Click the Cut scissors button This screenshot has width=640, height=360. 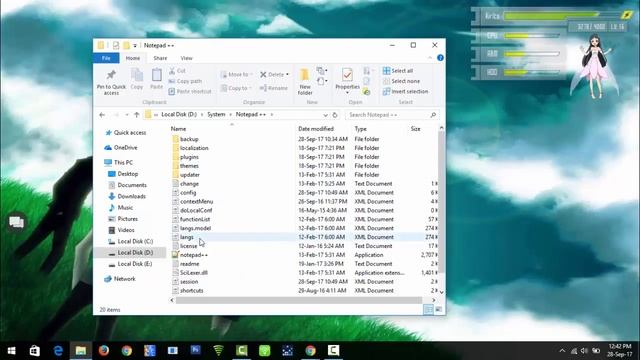[x=177, y=71]
